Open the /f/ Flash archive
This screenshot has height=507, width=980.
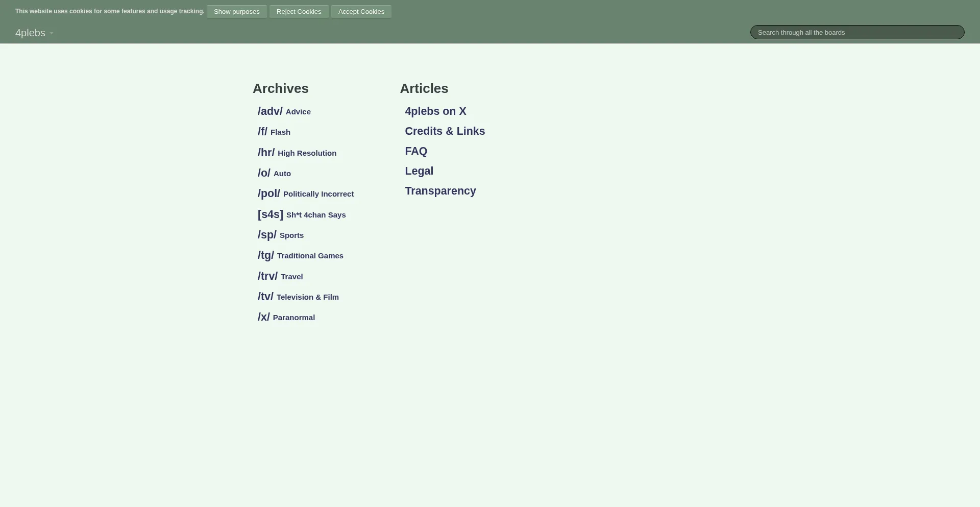(x=274, y=132)
